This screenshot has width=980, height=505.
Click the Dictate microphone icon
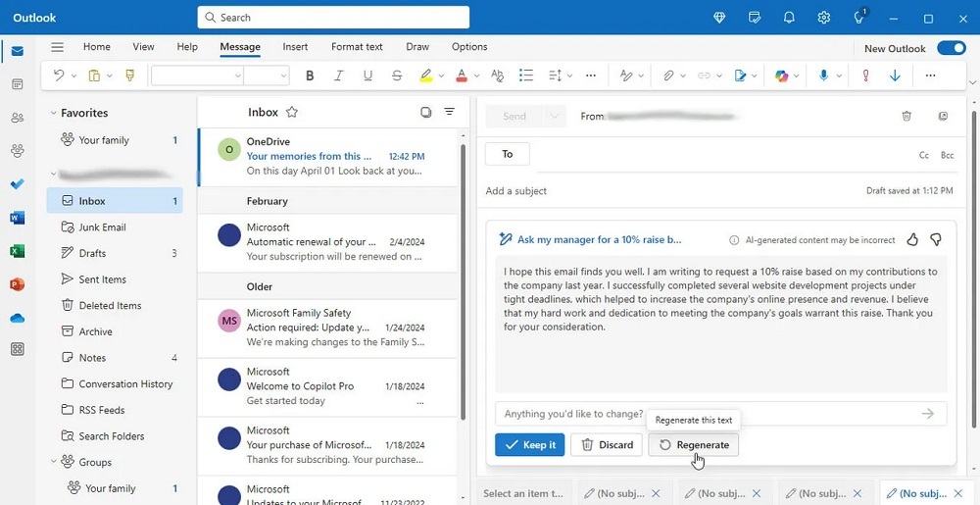pos(823,76)
